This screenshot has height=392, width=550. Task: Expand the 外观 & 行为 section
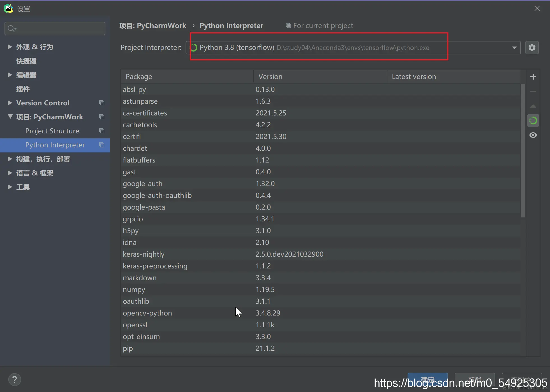point(10,47)
